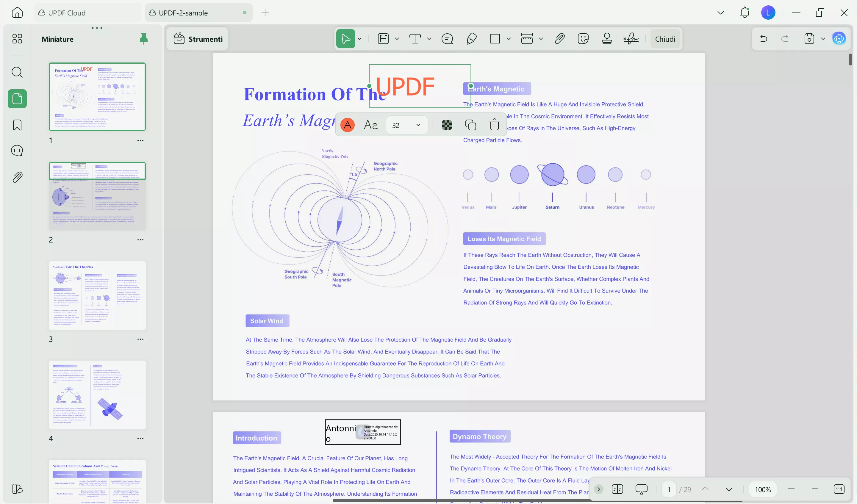Open the Strumenti menu
This screenshot has width=857, height=504.
(198, 39)
